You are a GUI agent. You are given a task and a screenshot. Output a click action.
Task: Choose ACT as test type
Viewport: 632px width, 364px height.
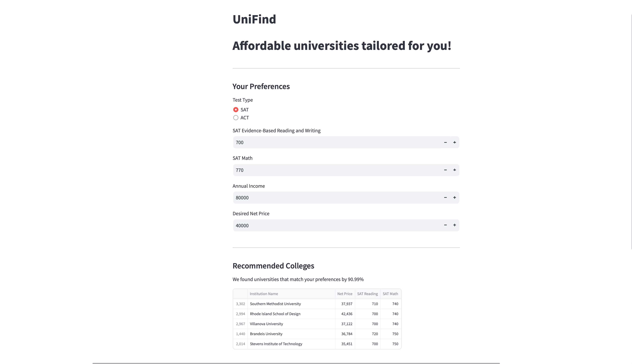coord(236,118)
